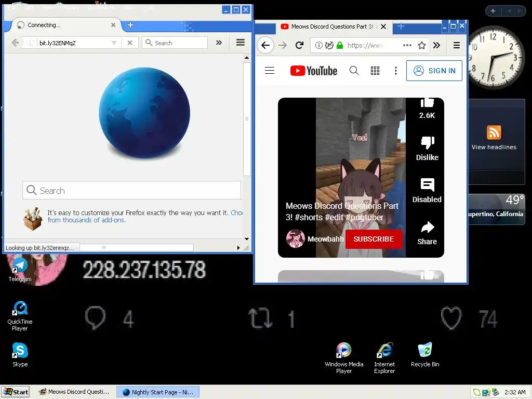Select the Connecting... tab

click(66, 25)
